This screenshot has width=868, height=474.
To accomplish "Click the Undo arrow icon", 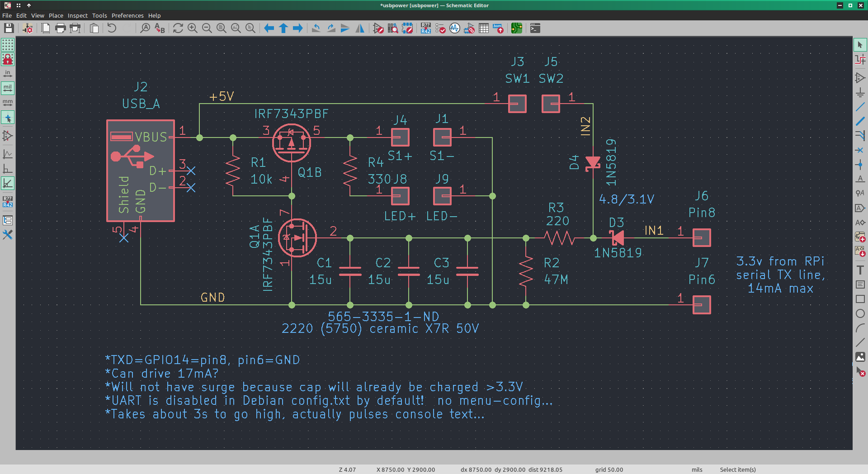I will pos(112,28).
